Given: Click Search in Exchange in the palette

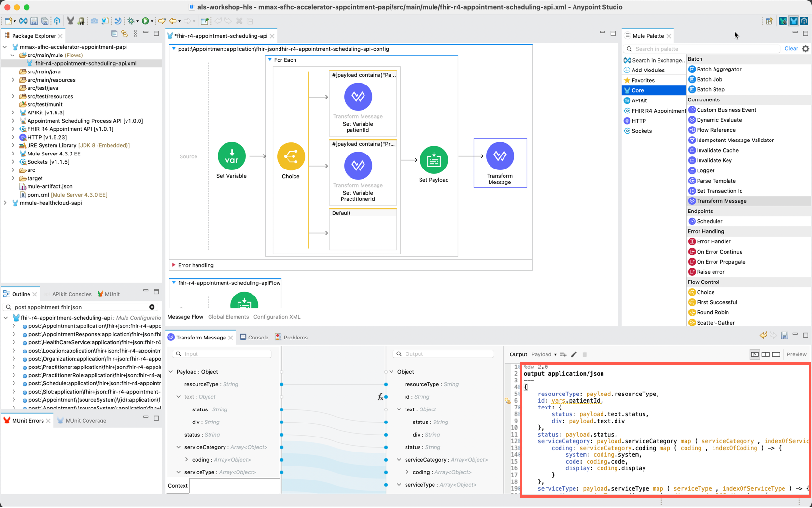Looking at the screenshot, I should click(x=654, y=60).
